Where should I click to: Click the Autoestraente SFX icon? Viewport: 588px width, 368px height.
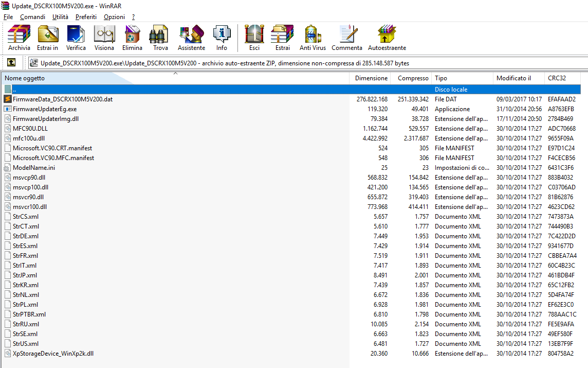387,38
